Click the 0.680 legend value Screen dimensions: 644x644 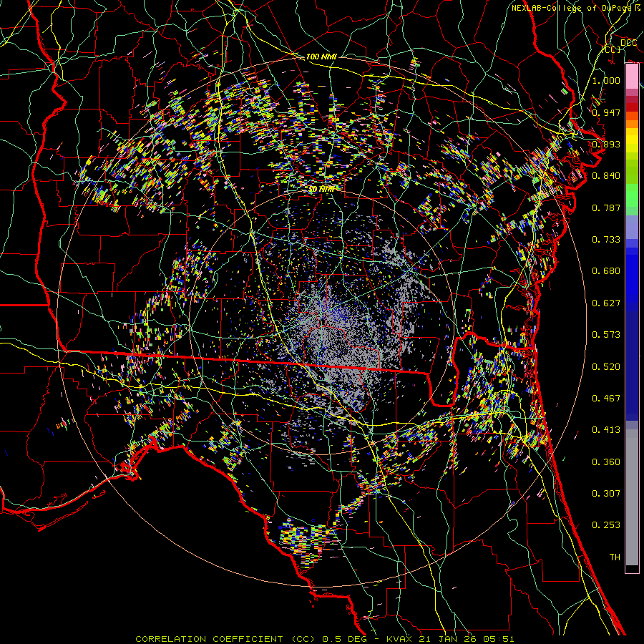[x=606, y=271]
